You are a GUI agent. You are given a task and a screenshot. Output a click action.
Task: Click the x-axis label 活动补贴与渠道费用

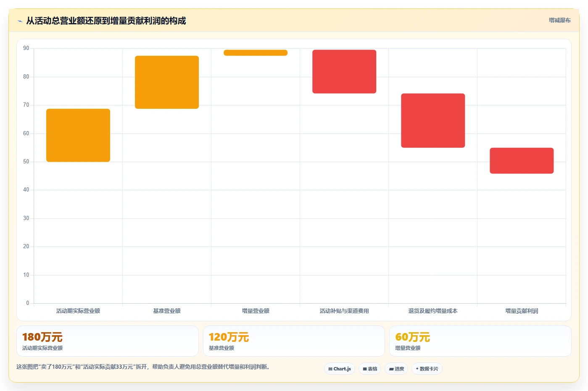pyautogui.click(x=344, y=311)
